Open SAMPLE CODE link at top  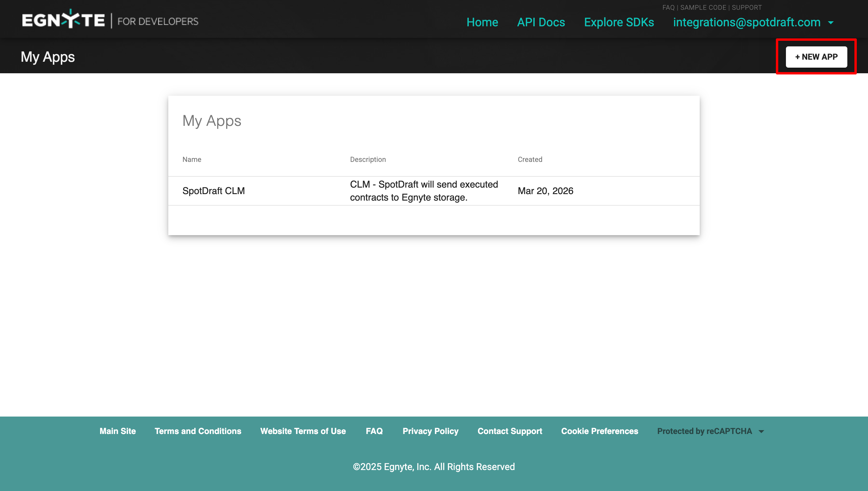tap(703, 7)
